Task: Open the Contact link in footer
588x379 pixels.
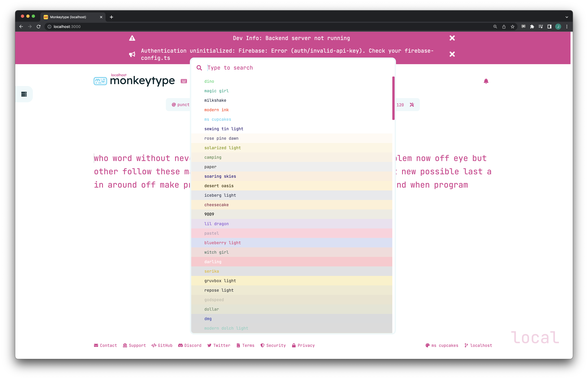Action: point(105,345)
